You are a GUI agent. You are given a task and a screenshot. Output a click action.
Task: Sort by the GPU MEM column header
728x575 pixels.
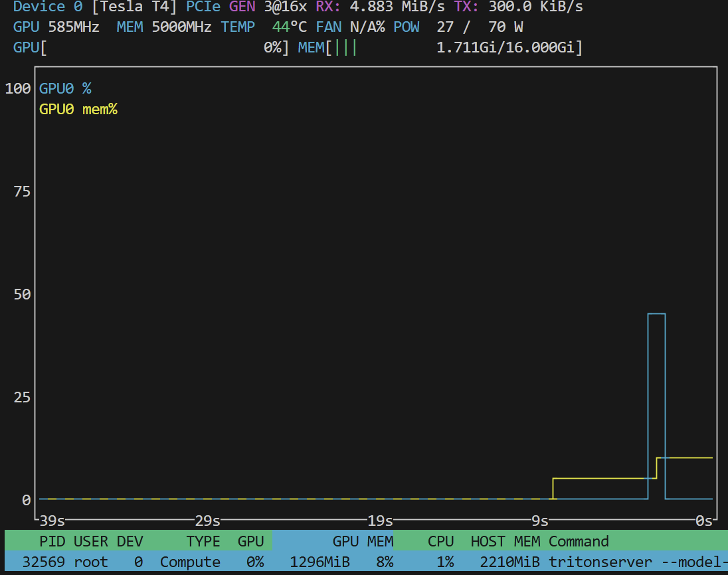(x=362, y=541)
